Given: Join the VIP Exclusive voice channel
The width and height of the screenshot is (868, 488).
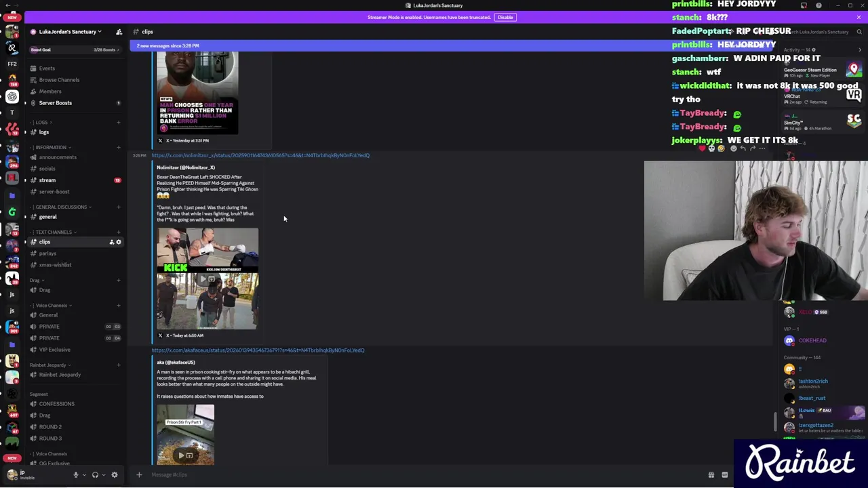Looking at the screenshot, I should (76, 350).
